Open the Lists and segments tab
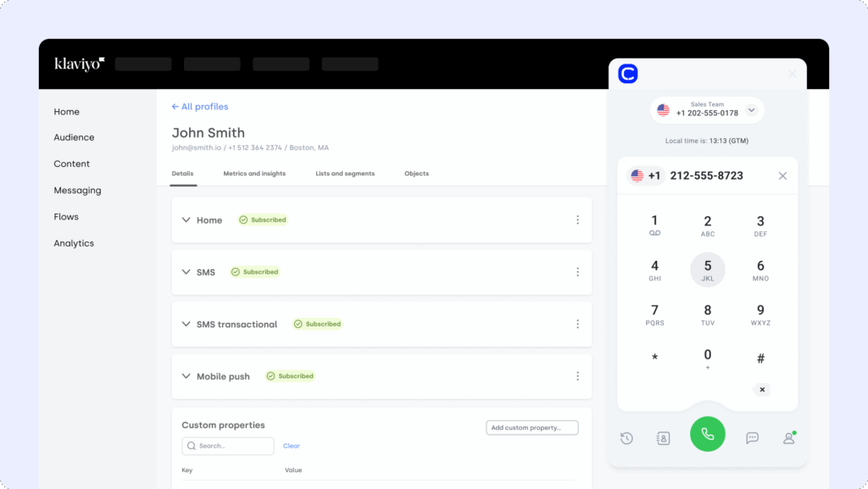This screenshot has width=868, height=489. (345, 174)
